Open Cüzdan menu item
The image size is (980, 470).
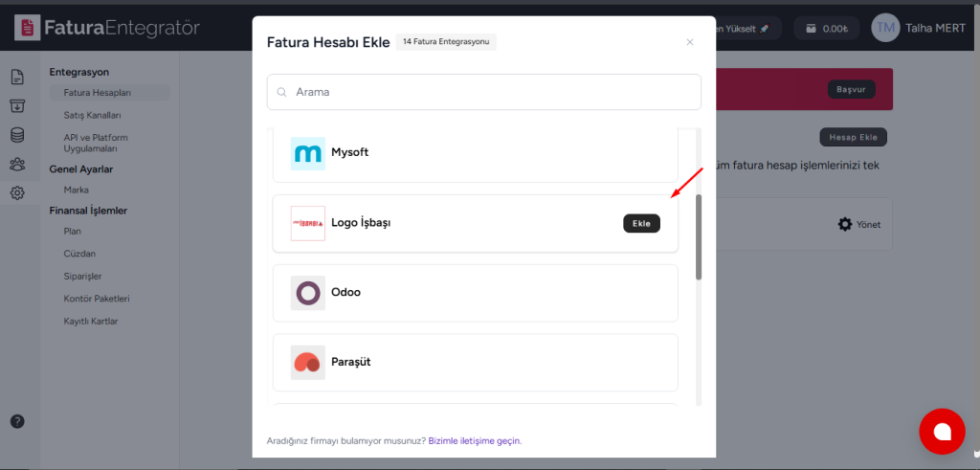[79, 254]
